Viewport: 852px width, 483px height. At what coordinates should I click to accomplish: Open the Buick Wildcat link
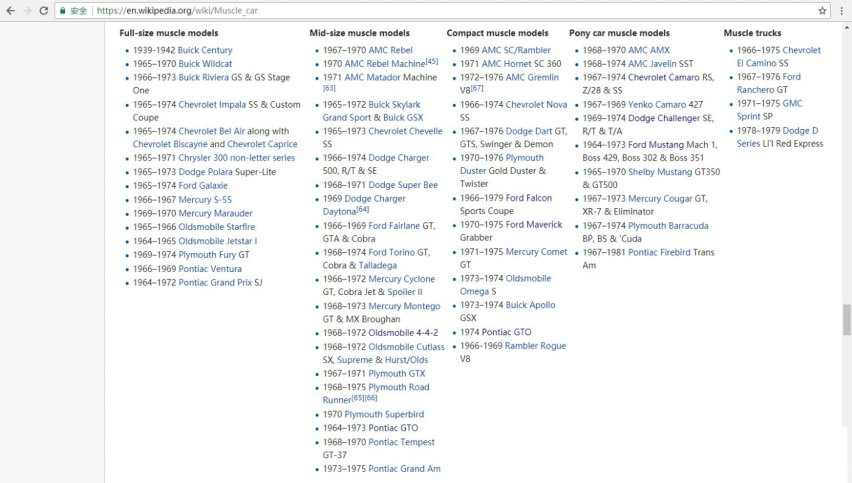coord(205,64)
